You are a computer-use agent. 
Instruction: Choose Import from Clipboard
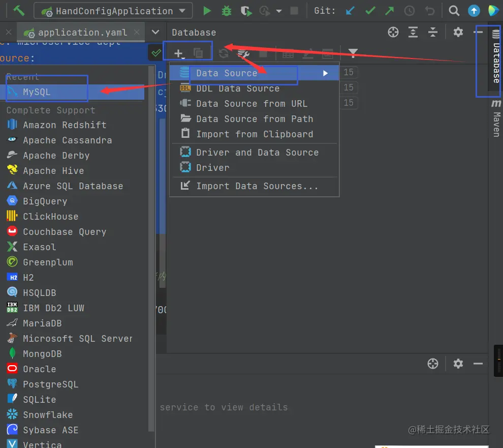pos(254,134)
